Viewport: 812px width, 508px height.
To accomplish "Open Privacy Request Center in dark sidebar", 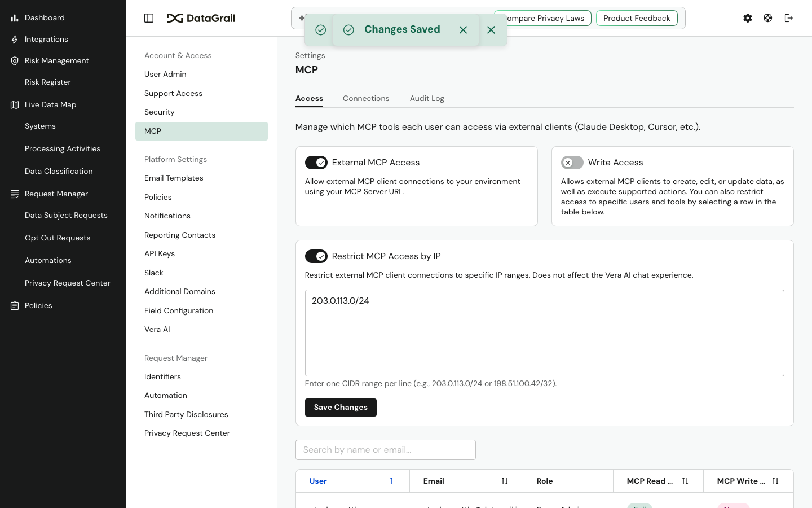I will [x=68, y=283].
